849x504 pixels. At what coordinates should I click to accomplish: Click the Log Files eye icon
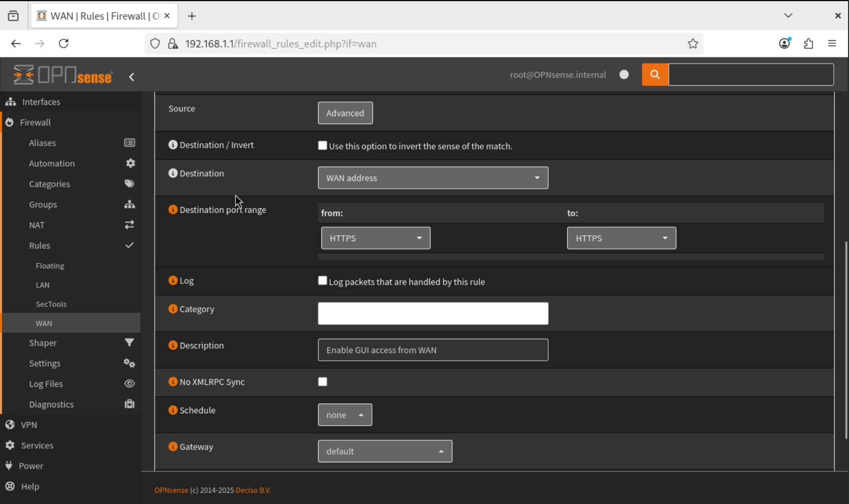[x=130, y=383]
